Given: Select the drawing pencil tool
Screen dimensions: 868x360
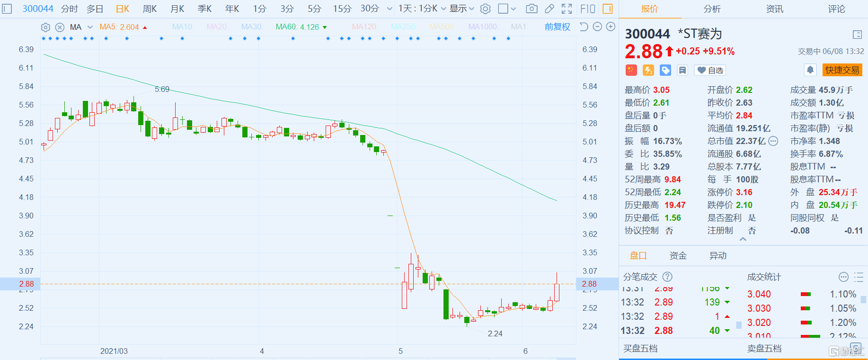Looking at the screenshot, I should point(549,9).
